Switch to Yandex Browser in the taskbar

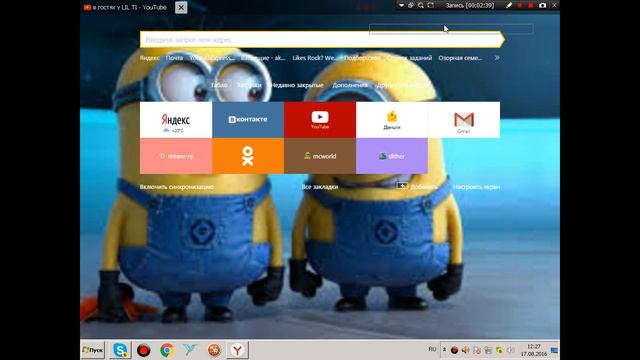click(237, 350)
